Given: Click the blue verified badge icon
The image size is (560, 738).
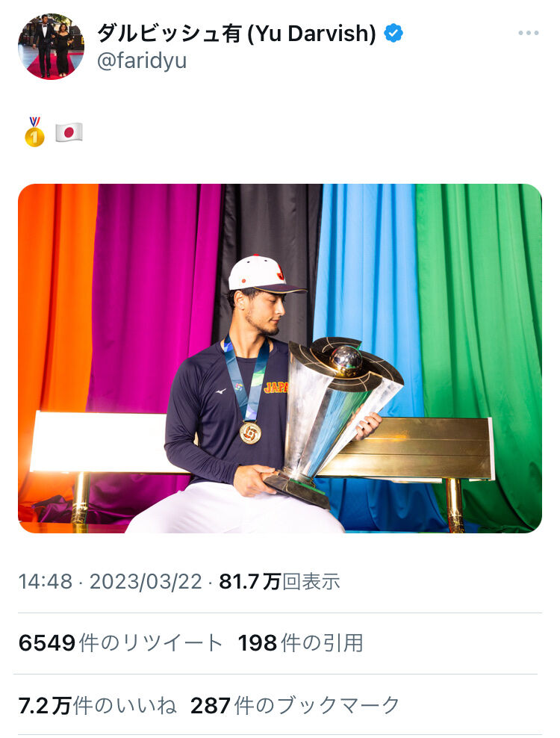Looking at the screenshot, I should click(393, 33).
